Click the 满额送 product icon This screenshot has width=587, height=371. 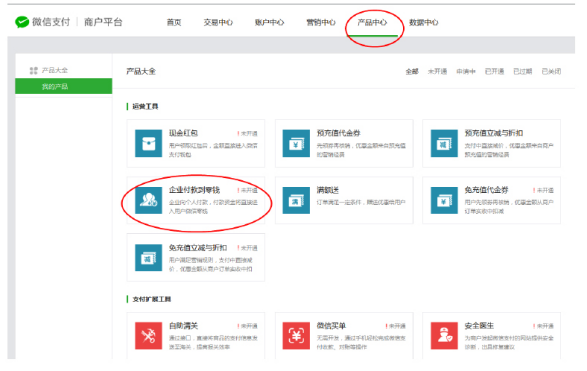click(296, 200)
